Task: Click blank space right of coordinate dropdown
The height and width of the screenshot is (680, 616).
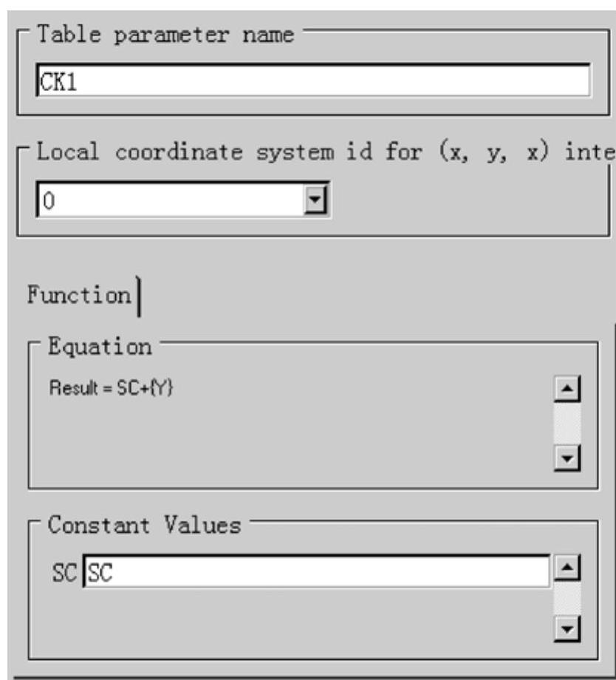Action: pyautogui.click(x=468, y=200)
